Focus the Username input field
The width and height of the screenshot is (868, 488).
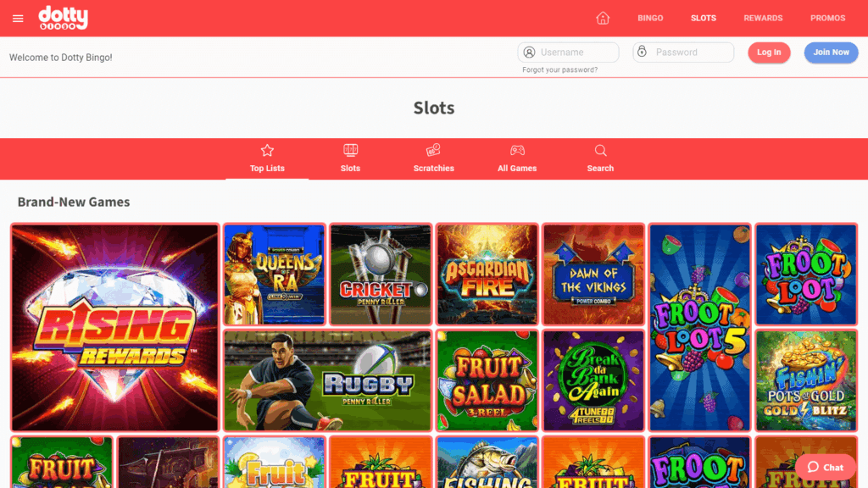tap(568, 53)
